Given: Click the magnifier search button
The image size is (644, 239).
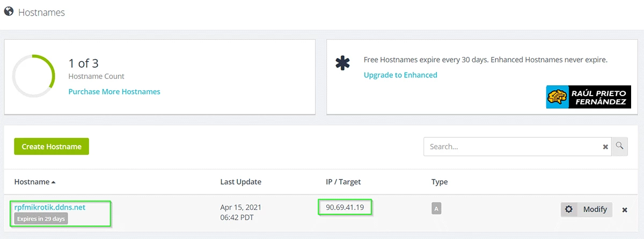Looking at the screenshot, I should (x=620, y=146).
